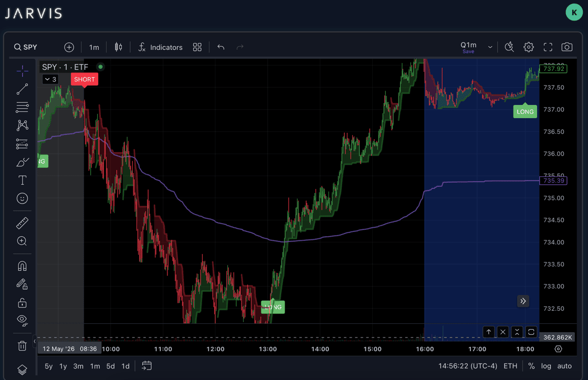This screenshot has width=588, height=380.
Task: Toggle magnet snapping mode
Action: tap(22, 266)
